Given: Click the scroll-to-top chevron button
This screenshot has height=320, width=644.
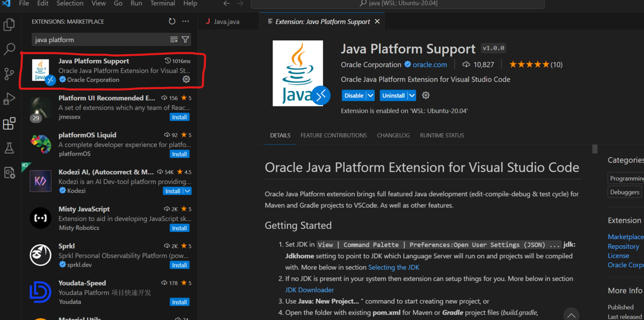Looking at the screenshot, I should point(571,315).
